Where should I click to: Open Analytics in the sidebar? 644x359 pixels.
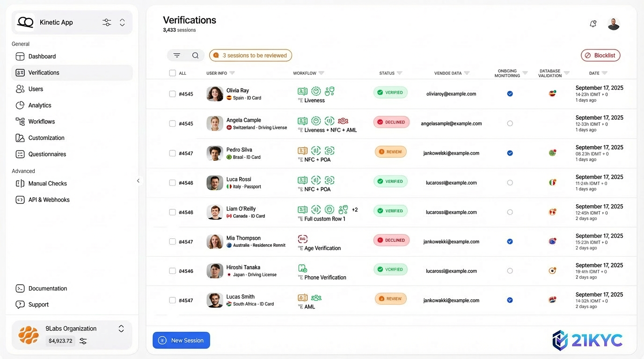[40, 105]
